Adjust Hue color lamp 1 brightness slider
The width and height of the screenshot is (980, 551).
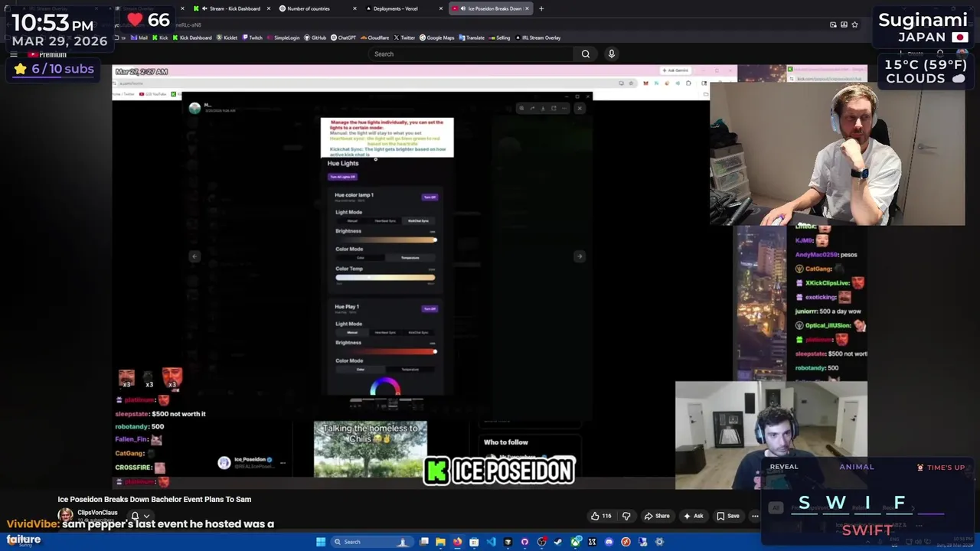point(386,240)
